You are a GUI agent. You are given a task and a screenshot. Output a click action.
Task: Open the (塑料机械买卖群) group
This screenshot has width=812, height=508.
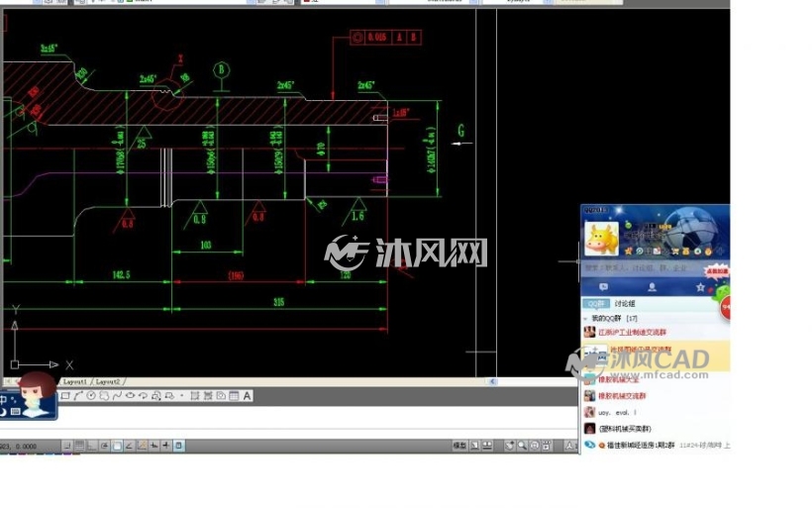pos(656,429)
